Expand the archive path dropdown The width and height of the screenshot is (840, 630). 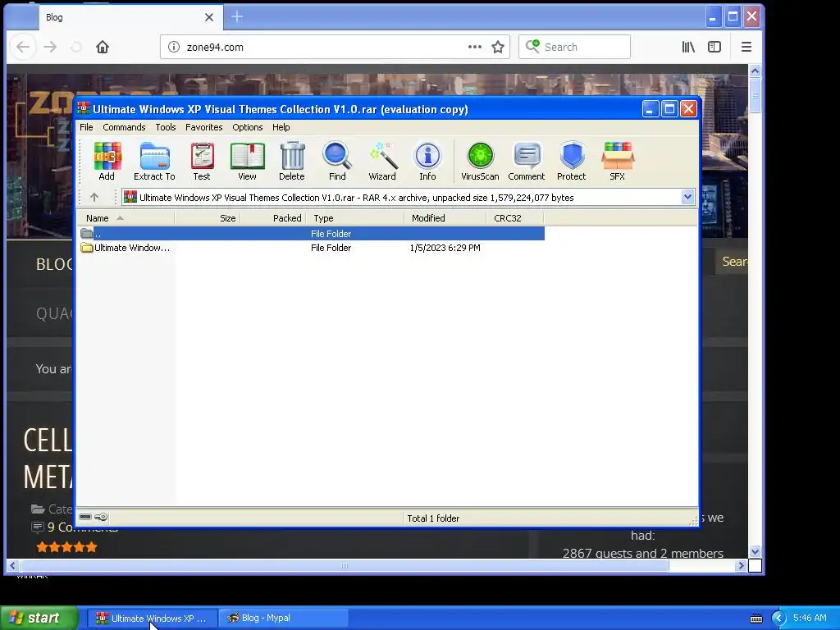[x=688, y=197]
